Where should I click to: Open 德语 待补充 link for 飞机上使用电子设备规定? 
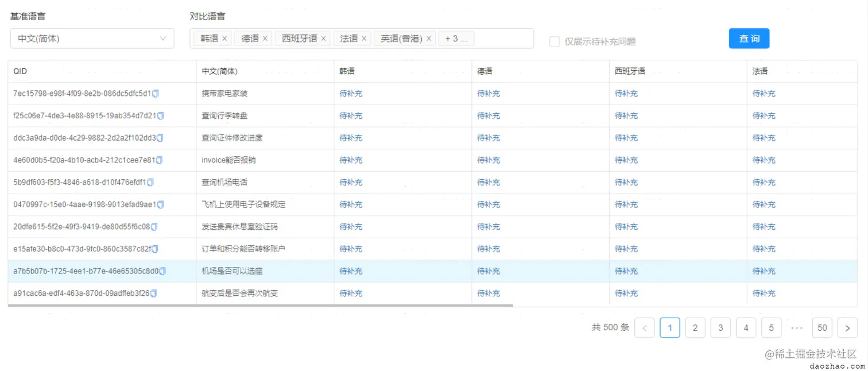point(489,204)
